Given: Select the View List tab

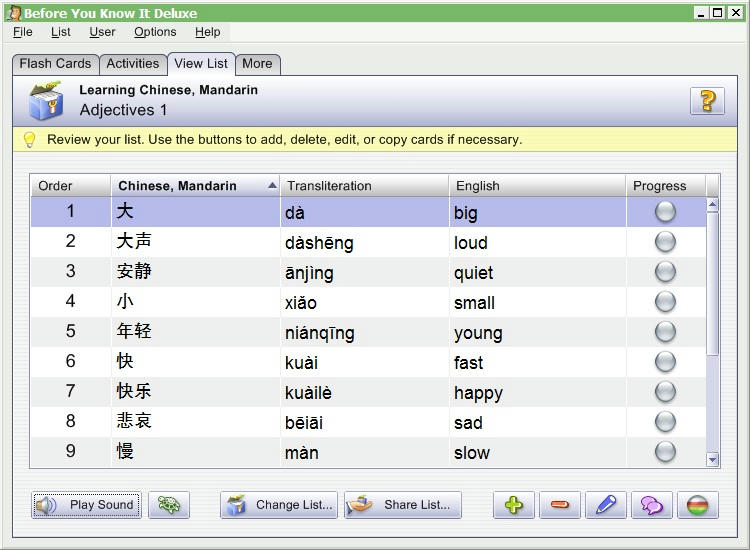Looking at the screenshot, I should (201, 64).
